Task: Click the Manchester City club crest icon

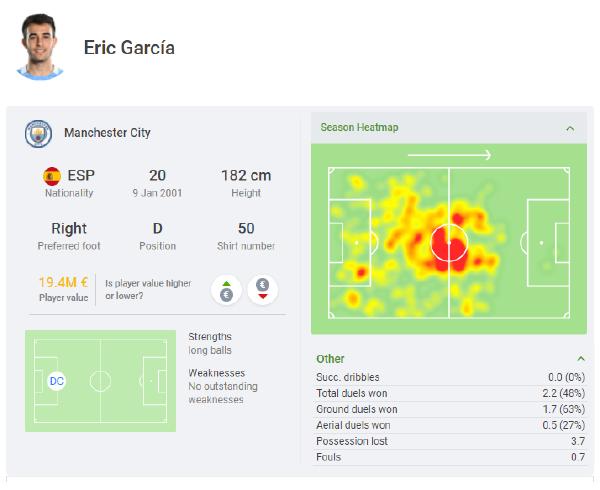Action: pyautogui.click(x=39, y=133)
